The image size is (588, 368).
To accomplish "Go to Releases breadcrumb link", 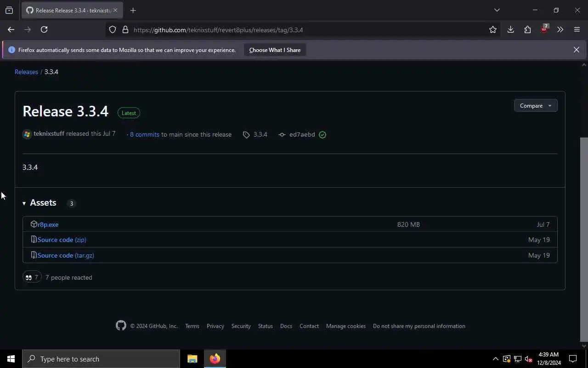I will 26,72.
